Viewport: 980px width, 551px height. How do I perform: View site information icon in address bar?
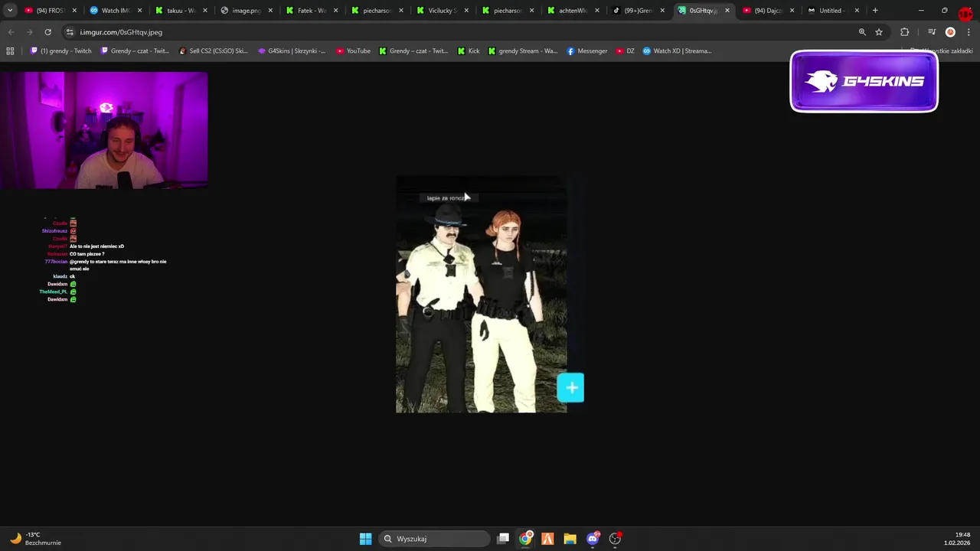(70, 32)
